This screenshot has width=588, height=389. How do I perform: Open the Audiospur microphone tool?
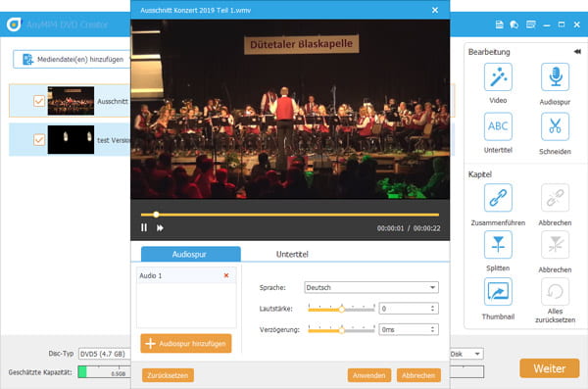point(555,76)
